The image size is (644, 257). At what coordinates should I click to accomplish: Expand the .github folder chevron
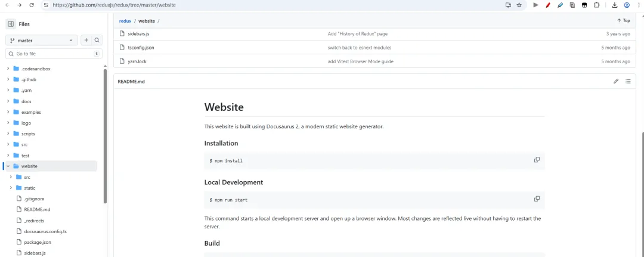(x=8, y=80)
